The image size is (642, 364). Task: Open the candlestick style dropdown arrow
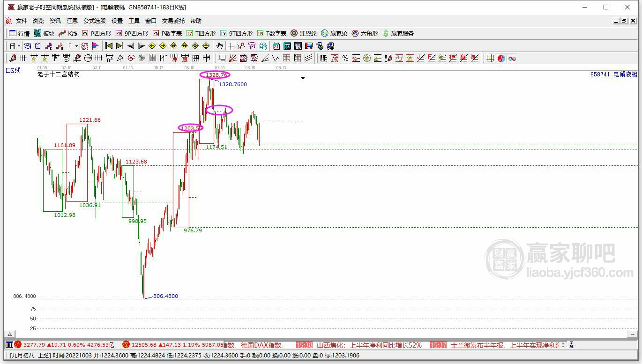(76, 46)
